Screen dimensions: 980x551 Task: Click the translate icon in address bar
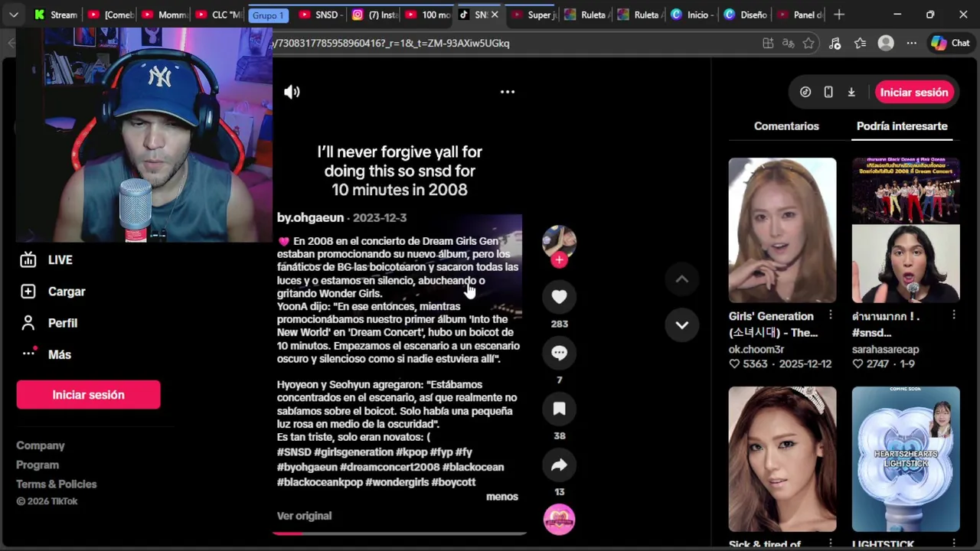pos(788,44)
